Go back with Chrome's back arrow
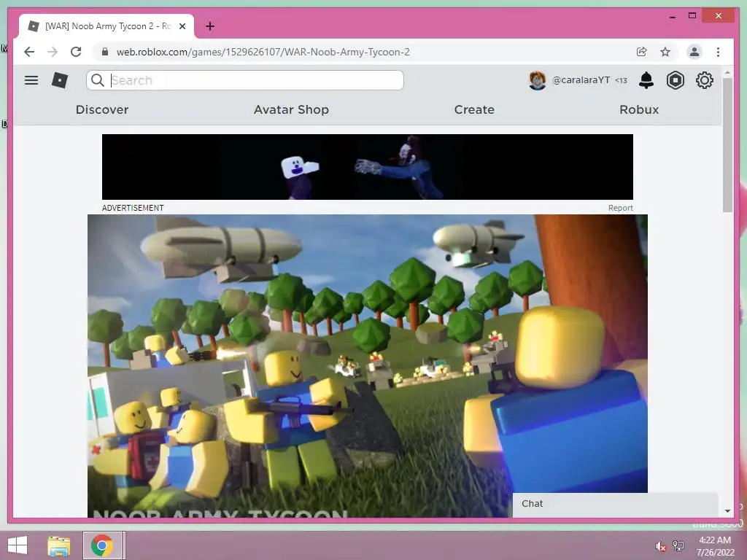The height and width of the screenshot is (560, 747). pos(29,52)
